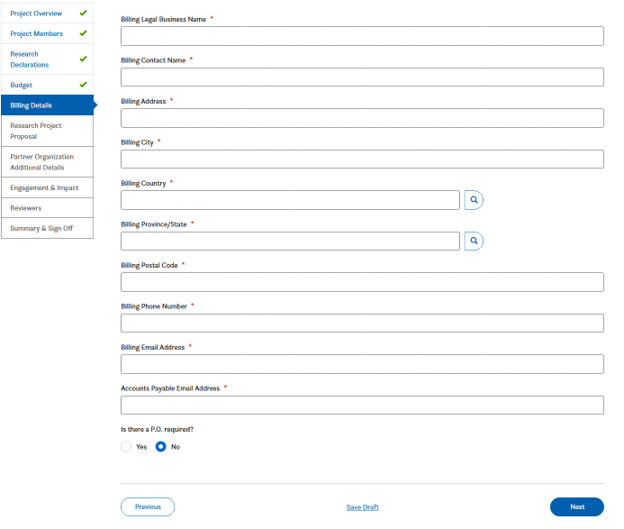Focus the Billing Country input box

coord(290,200)
